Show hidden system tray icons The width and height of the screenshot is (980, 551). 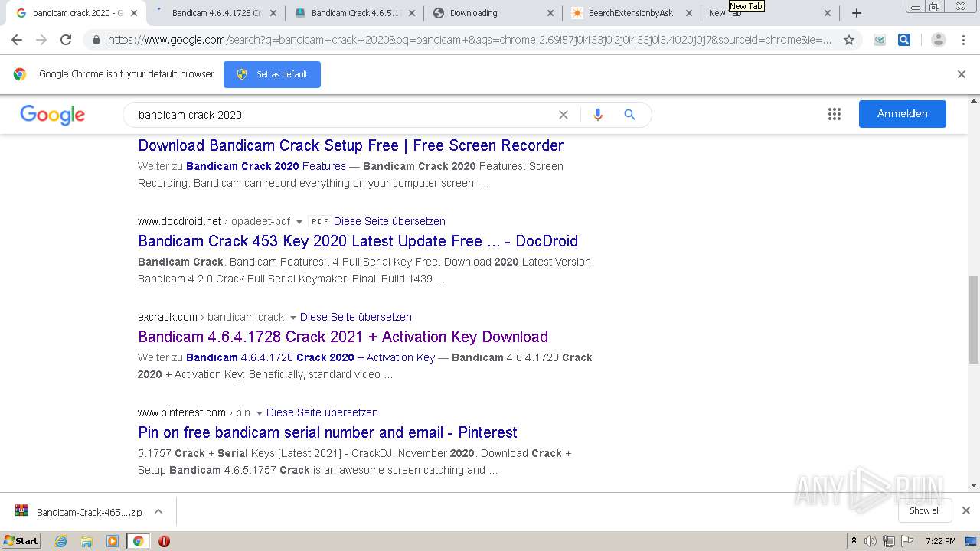[x=854, y=541]
